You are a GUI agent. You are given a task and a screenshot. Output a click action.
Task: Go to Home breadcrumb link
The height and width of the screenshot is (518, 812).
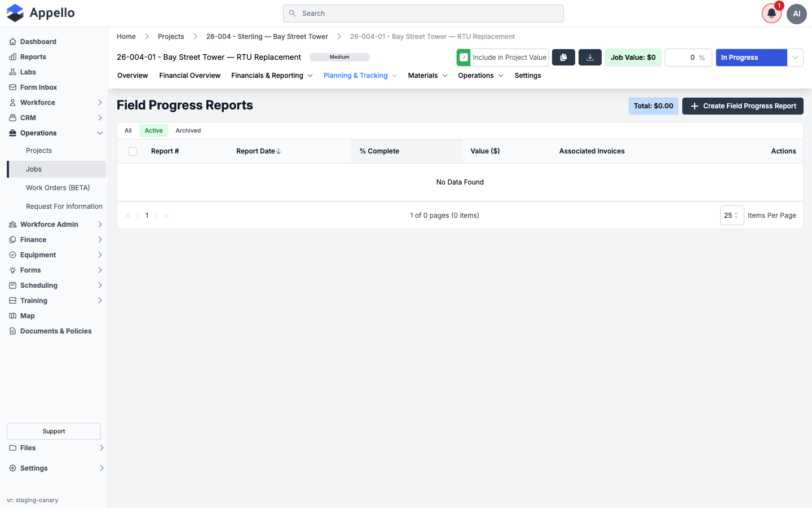[126, 37]
